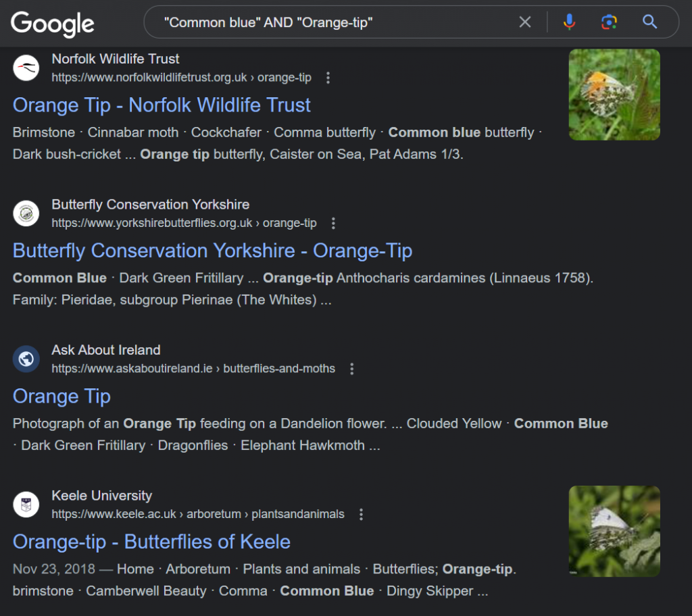692x616 pixels.
Task: Open Google Lens image search
Action: coord(609,22)
